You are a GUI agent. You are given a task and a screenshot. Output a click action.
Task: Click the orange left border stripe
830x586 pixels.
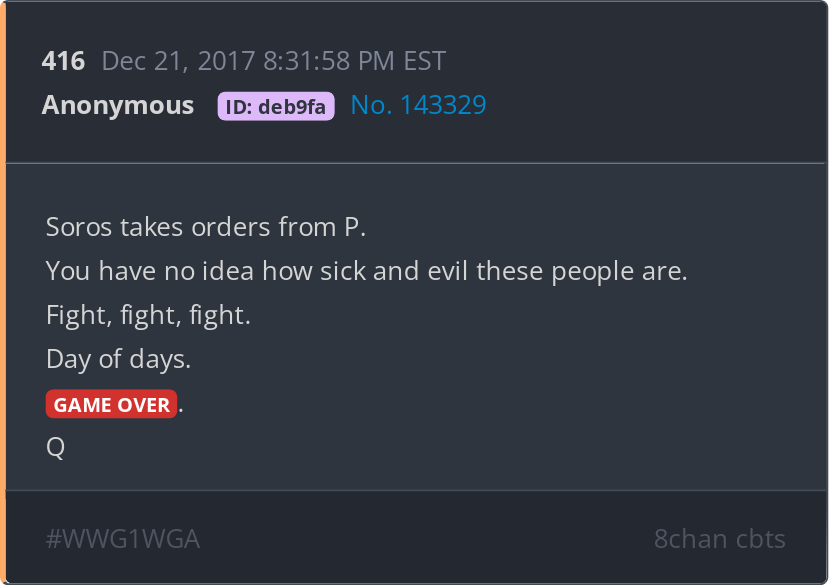pos(3,293)
